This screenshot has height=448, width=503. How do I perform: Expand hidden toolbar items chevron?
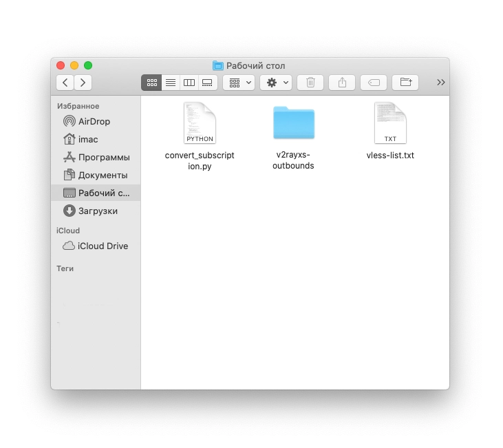[x=441, y=83]
